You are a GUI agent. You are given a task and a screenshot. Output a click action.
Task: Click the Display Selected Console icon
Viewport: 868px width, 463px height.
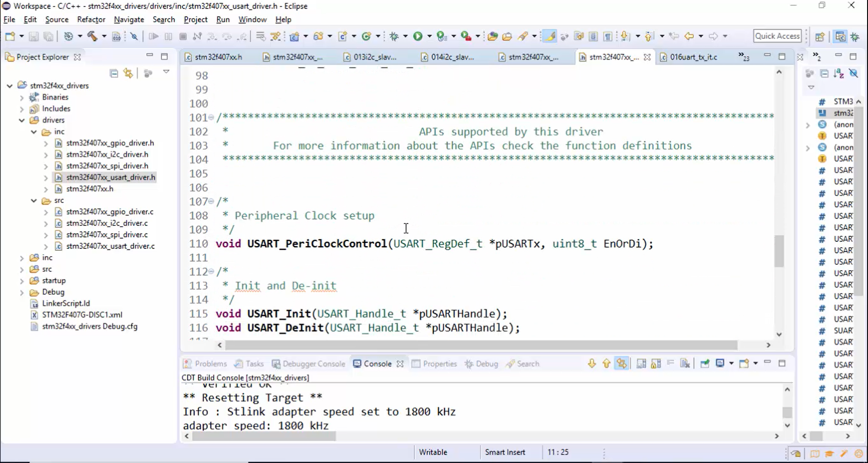click(720, 363)
